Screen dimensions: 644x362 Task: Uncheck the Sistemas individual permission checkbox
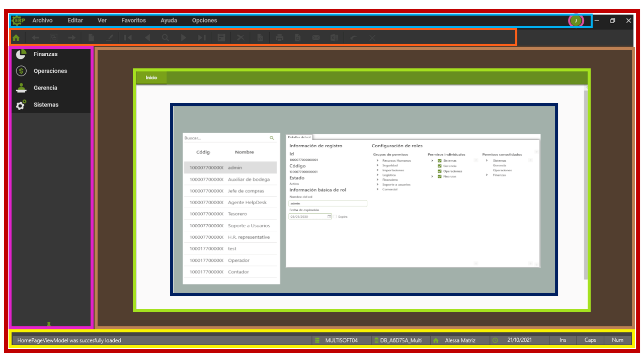(440, 161)
